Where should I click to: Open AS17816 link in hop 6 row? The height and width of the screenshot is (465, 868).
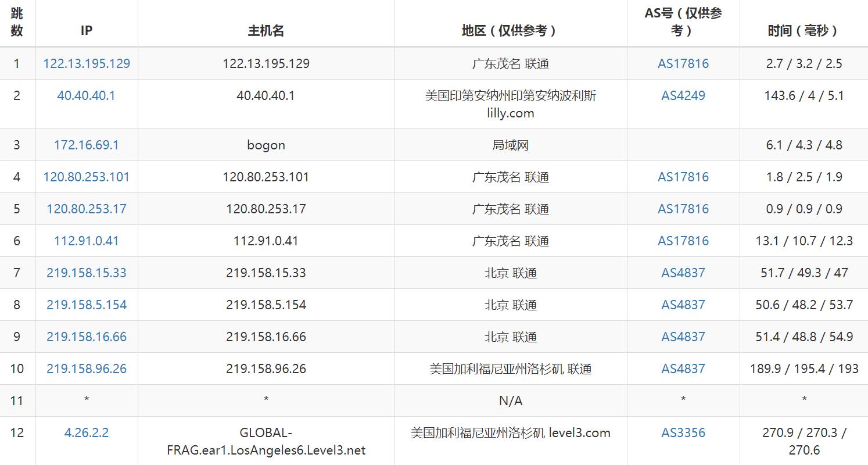(683, 241)
